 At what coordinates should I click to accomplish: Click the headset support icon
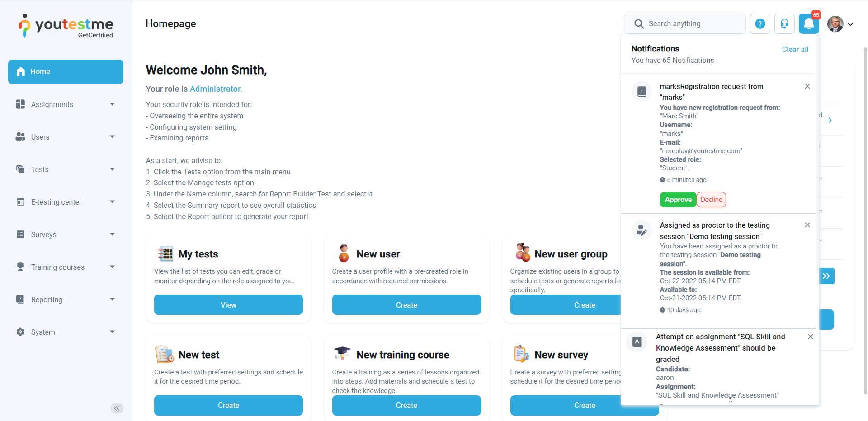click(784, 24)
